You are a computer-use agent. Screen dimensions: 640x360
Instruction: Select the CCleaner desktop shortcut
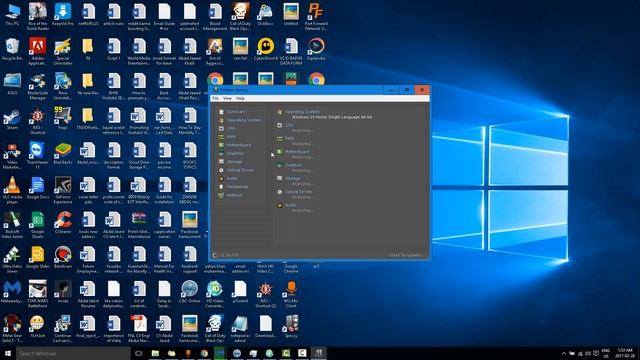[63, 222]
